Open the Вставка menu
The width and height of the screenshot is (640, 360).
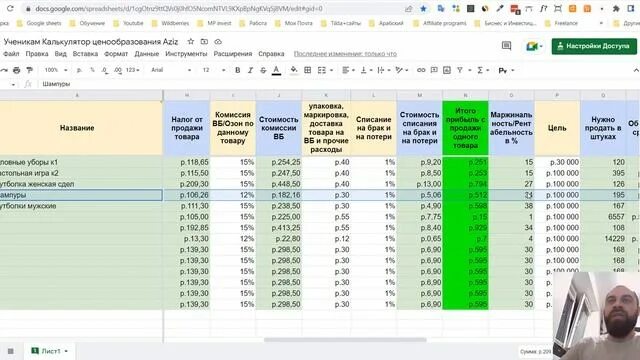pyautogui.click(x=85, y=53)
